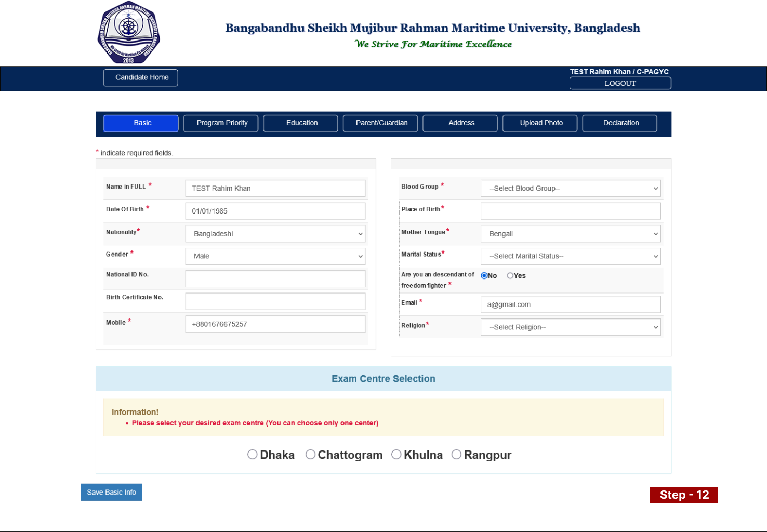Click the LOGOUT button

tap(620, 83)
